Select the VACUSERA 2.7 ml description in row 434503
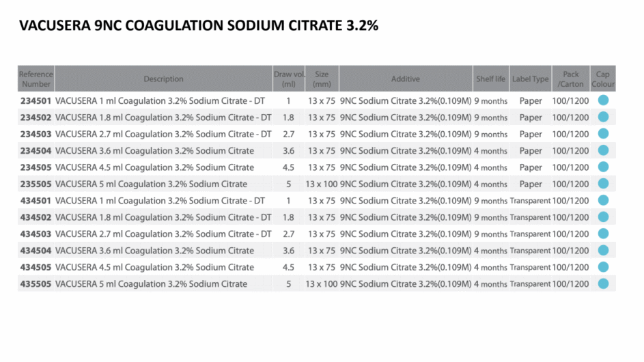The width and height of the screenshot is (644, 362). pyautogui.click(x=163, y=234)
